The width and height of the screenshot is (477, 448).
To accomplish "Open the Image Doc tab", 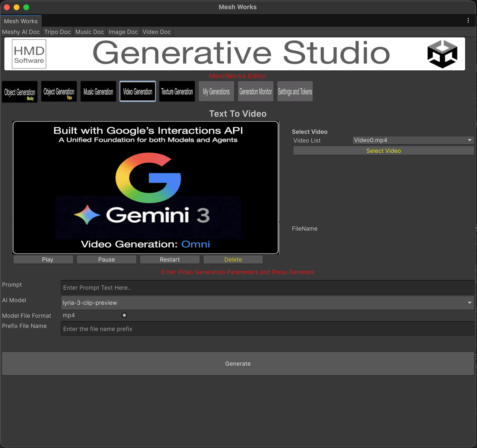I will (x=123, y=32).
